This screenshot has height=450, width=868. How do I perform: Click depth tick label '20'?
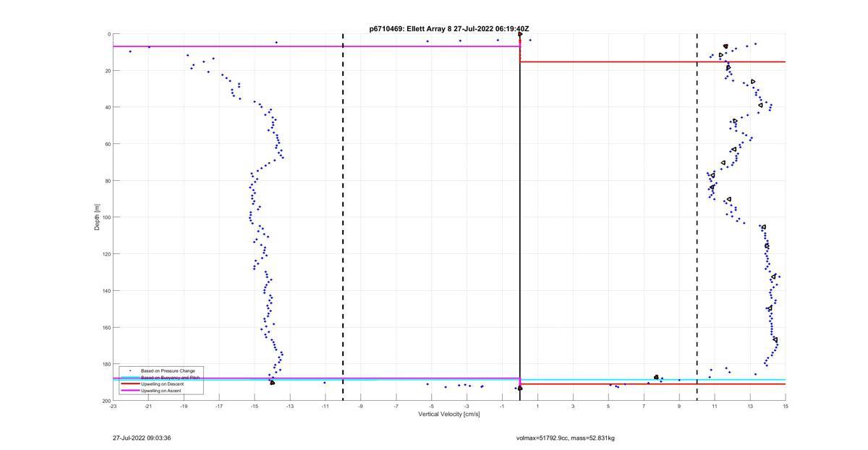(x=107, y=71)
